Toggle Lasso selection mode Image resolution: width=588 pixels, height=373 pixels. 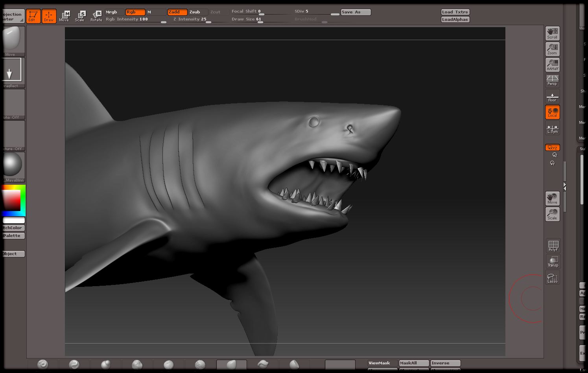click(553, 277)
